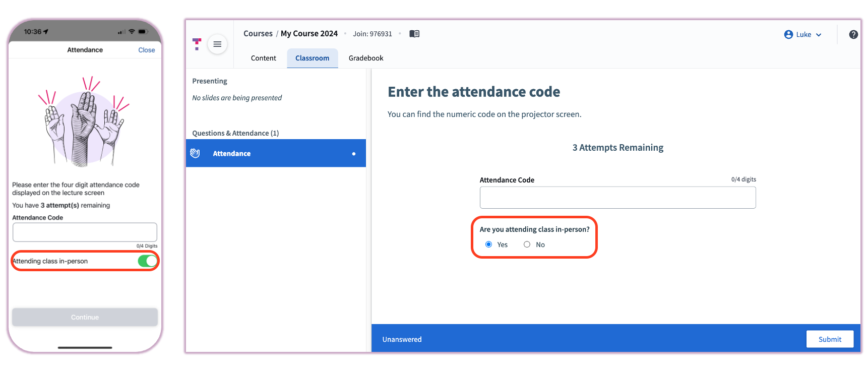This screenshot has width=868, height=365.
Task: Open the help question mark icon
Action: click(853, 34)
